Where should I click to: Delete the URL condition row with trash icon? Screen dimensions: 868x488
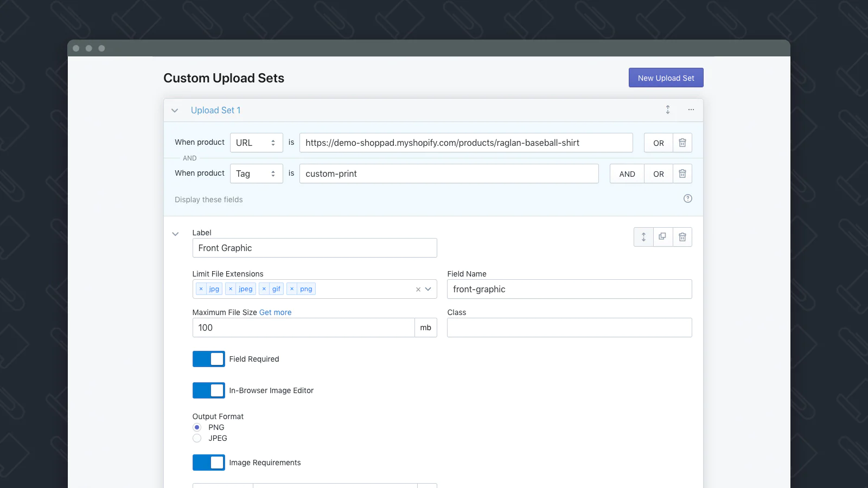point(682,143)
